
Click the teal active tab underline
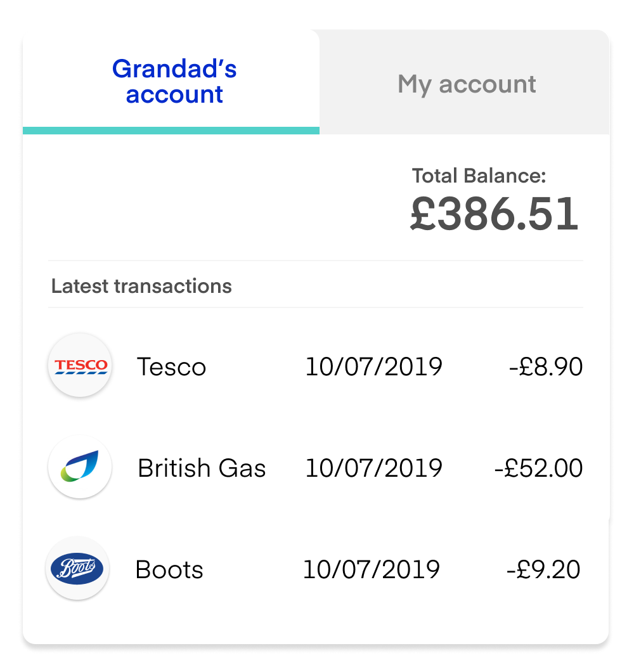pos(171,131)
